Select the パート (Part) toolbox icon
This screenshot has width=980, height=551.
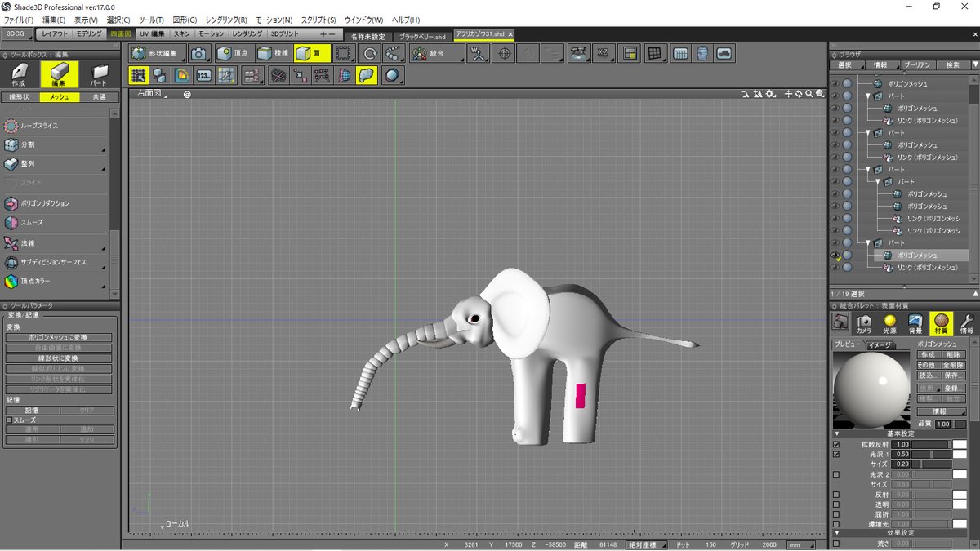click(x=98, y=75)
